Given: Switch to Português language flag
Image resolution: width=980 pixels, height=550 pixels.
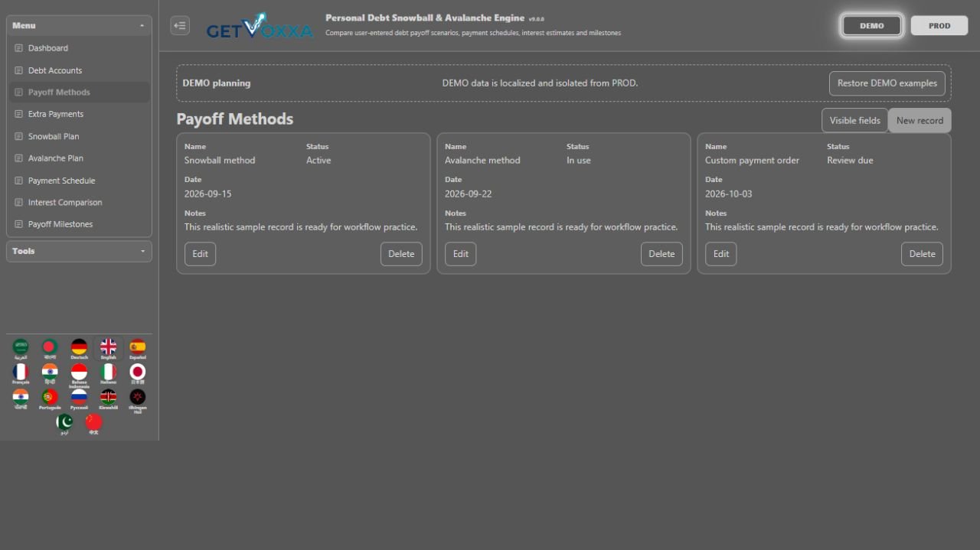Looking at the screenshot, I should 50,399.
